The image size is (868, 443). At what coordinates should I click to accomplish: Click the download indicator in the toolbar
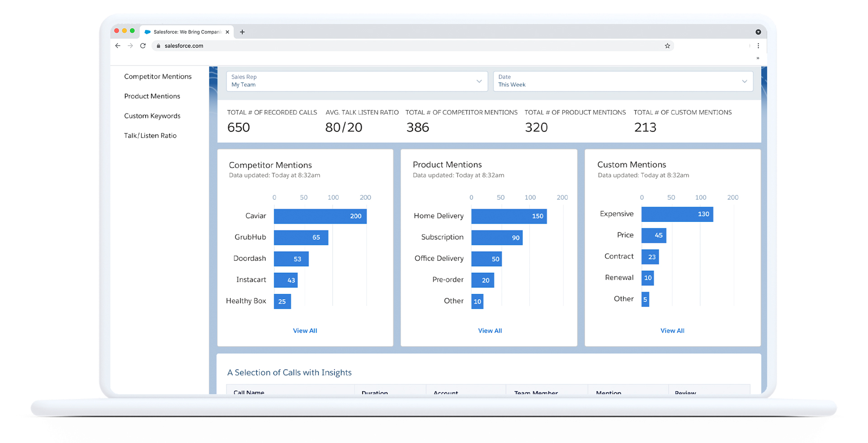tap(759, 32)
